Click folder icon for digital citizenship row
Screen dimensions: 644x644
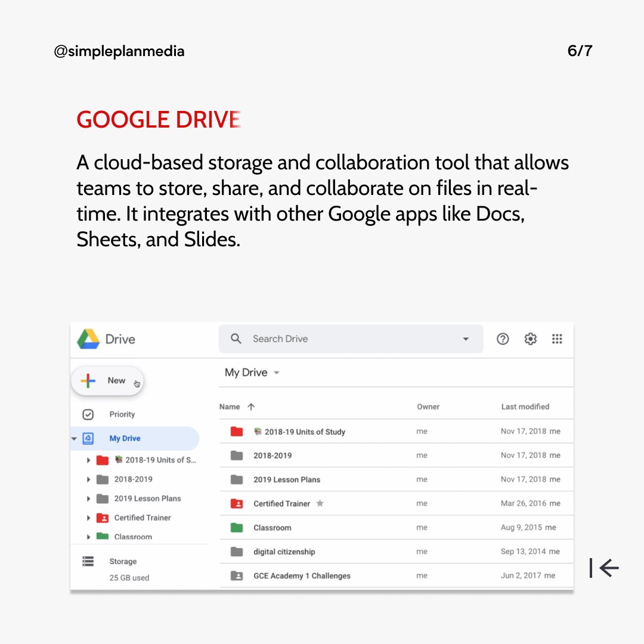(x=237, y=552)
